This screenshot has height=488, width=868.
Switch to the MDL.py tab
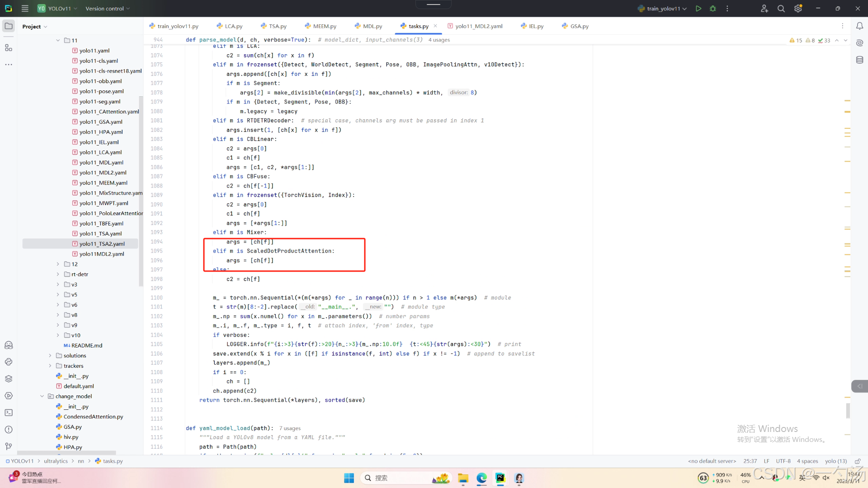[372, 26]
